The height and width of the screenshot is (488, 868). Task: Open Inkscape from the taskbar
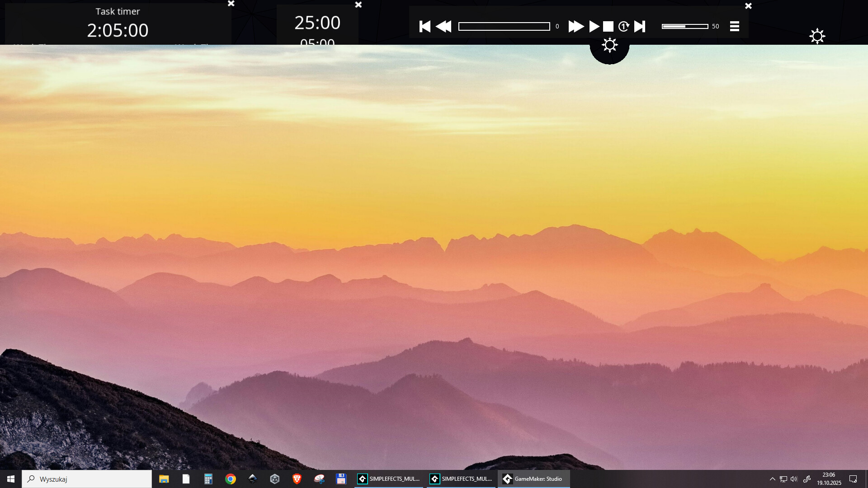click(253, 479)
